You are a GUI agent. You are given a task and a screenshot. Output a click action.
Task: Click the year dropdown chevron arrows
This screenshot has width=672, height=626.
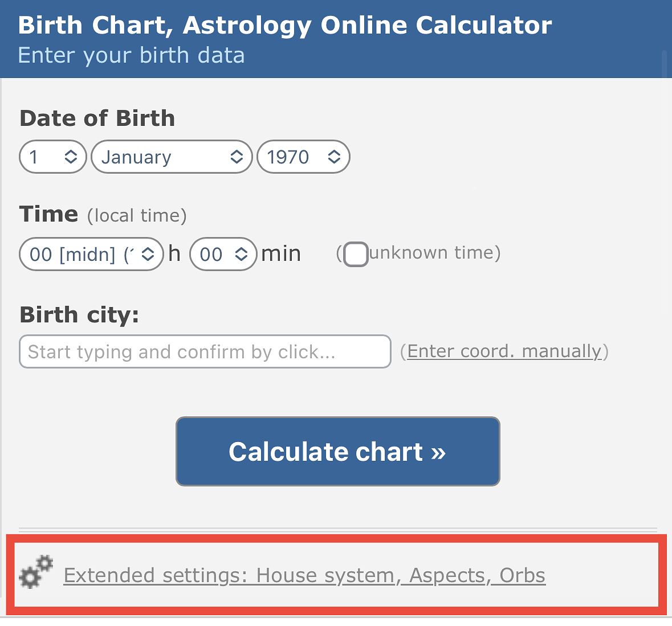click(333, 157)
